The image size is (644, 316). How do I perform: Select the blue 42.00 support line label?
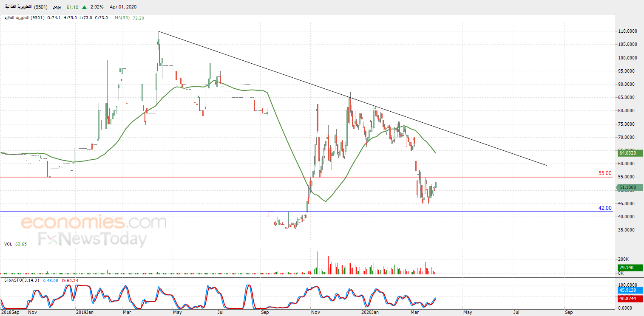tap(604, 208)
